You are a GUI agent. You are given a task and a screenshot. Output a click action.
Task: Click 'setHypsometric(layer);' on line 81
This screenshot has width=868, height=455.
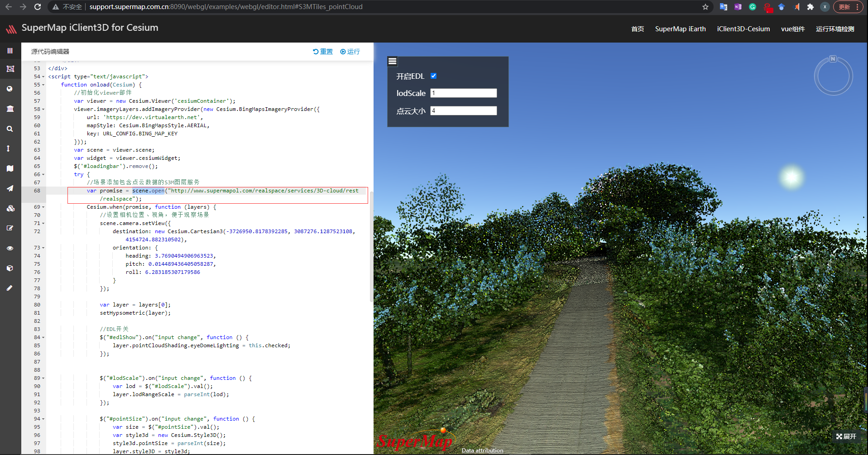(135, 313)
